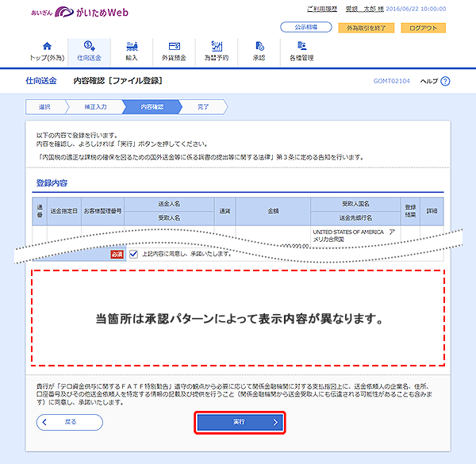
Task: Open the 各種管理 management icon
Action: pyautogui.click(x=301, y=46)
